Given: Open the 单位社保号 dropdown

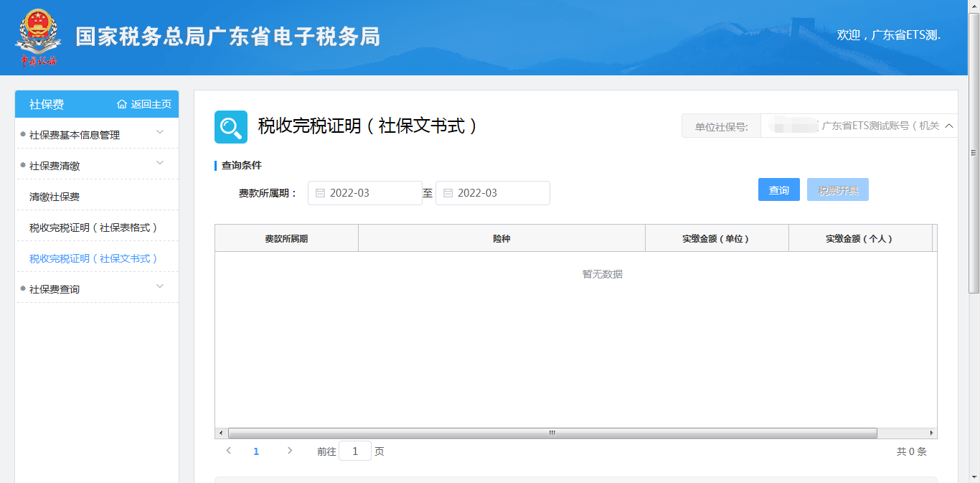Looking at the screenshot, I should click(x=949, y=126).
